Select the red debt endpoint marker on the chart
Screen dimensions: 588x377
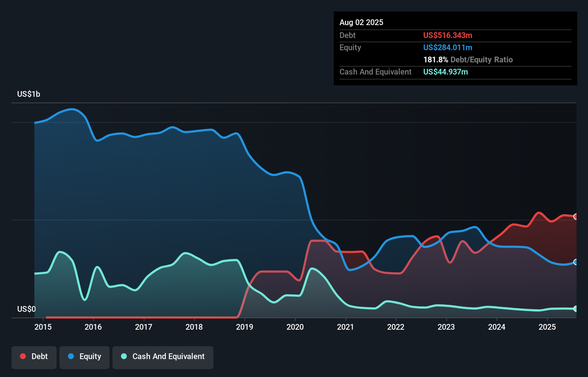tap(575, 216)
